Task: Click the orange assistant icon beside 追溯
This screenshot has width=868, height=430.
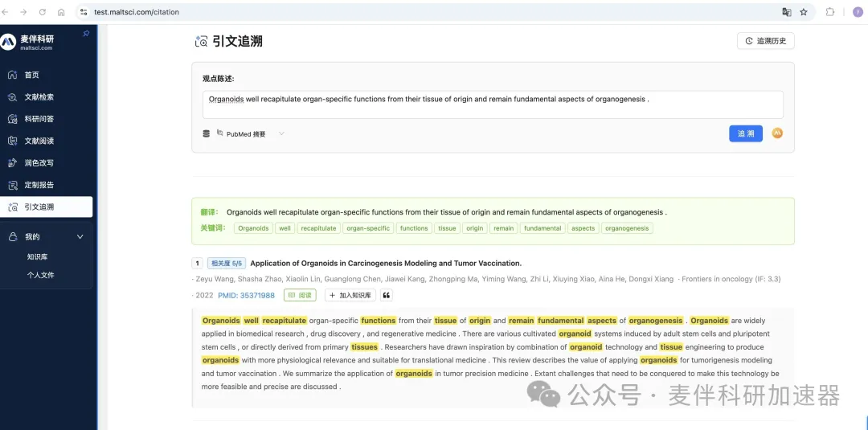Action: pos(777,133)
